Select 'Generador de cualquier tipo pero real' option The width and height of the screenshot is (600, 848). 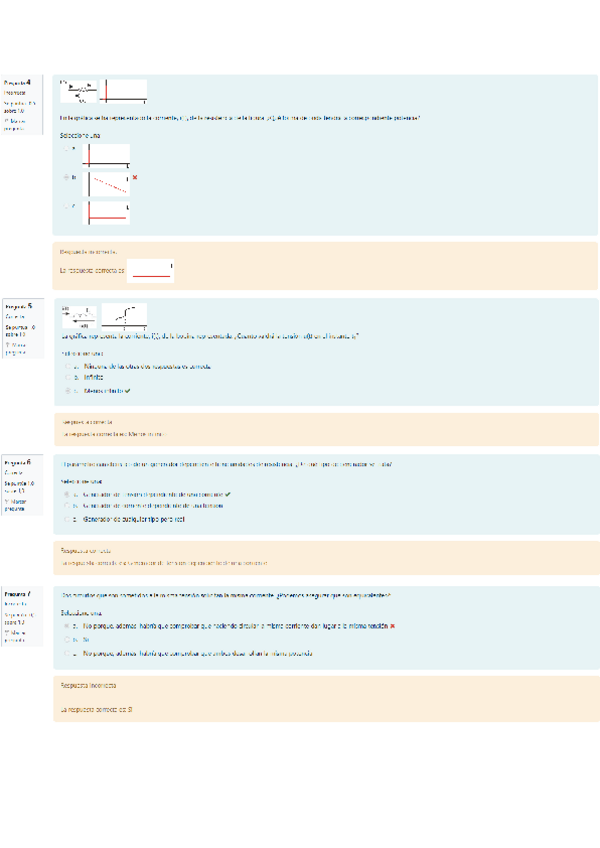(67, 519)
